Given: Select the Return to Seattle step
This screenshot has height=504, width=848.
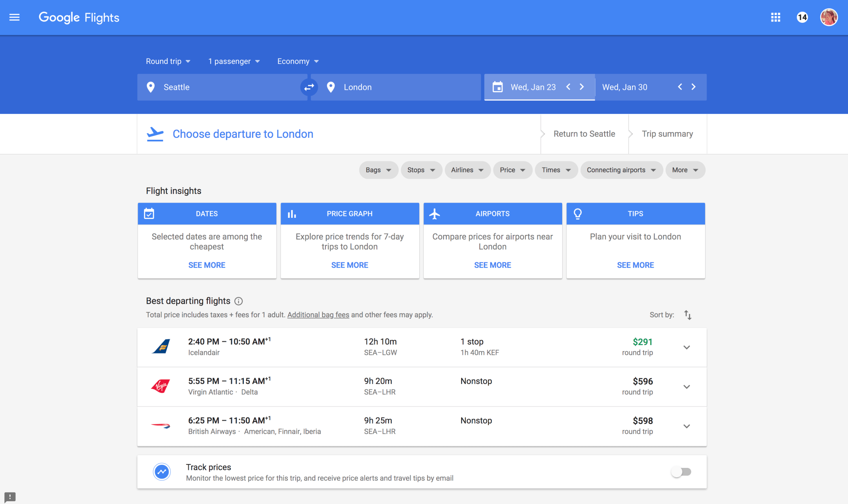Looking at the screenshot, I should coord(584,134).
